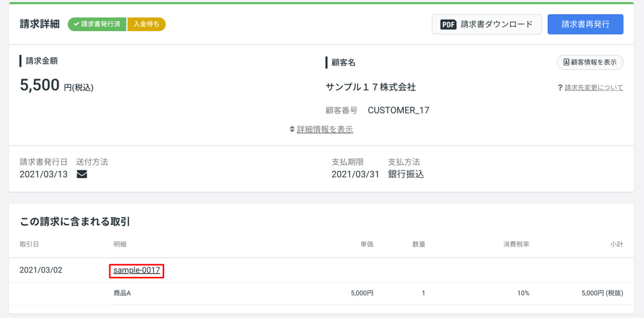Click the 消費税率 column header

pyautogui.click(x=516, y=244)
